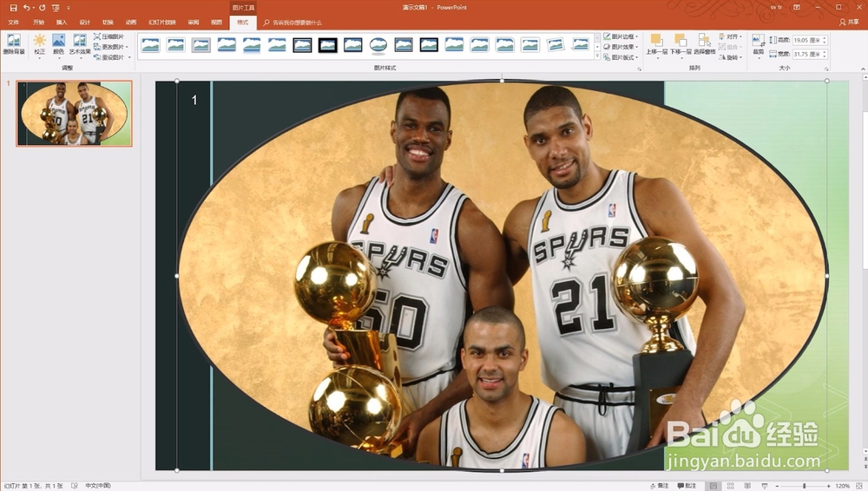The image size is (868, 491).
Task: Open 对齐 (Align) dropdown
Action: (x=731, y=36)
